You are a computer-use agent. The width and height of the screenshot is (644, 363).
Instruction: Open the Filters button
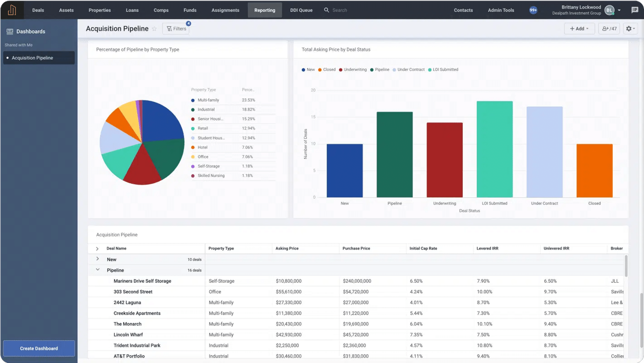tap(176, 29)
